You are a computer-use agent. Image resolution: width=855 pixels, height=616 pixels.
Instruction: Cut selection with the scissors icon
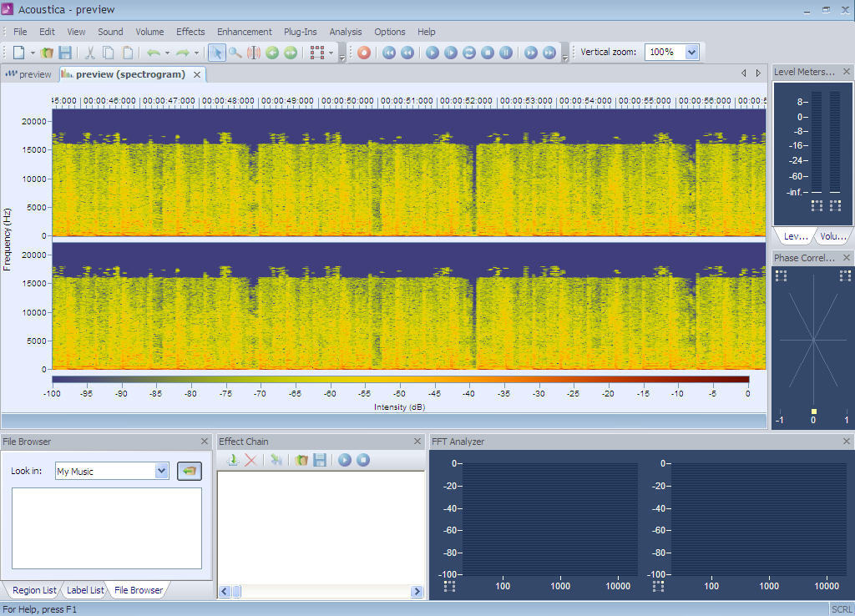click(90, 53)
